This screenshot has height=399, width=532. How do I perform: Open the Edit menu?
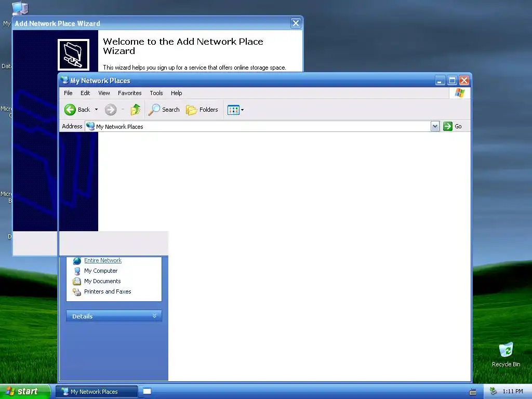point(85,93)
